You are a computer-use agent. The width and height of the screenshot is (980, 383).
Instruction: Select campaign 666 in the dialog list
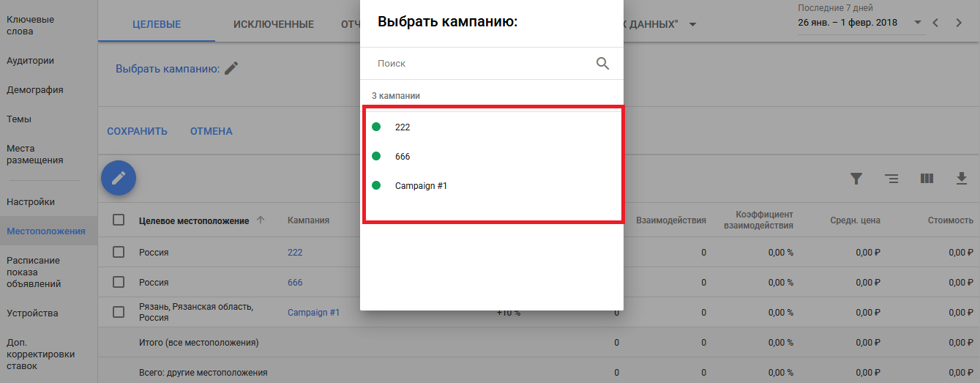[x=492, y=156]
